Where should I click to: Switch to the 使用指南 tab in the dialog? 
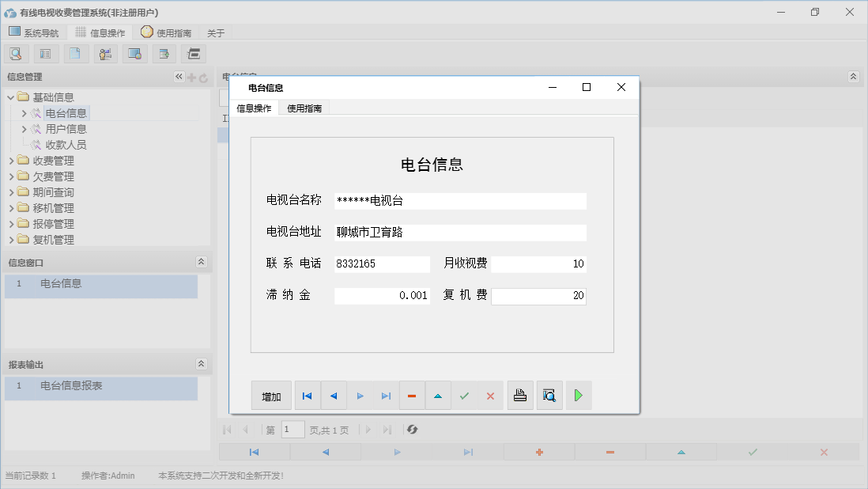[304, 108]
